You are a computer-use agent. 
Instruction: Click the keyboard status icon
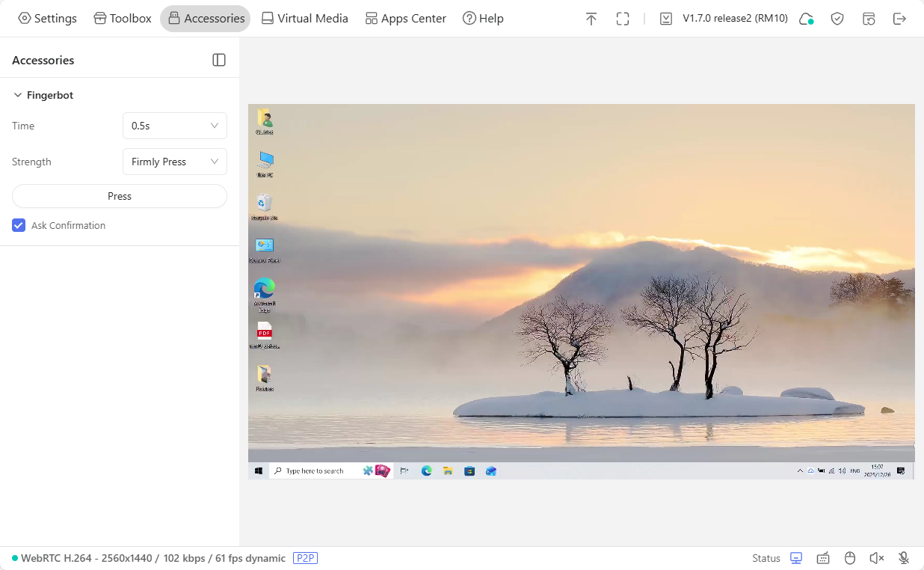click(x=823, y=558)
